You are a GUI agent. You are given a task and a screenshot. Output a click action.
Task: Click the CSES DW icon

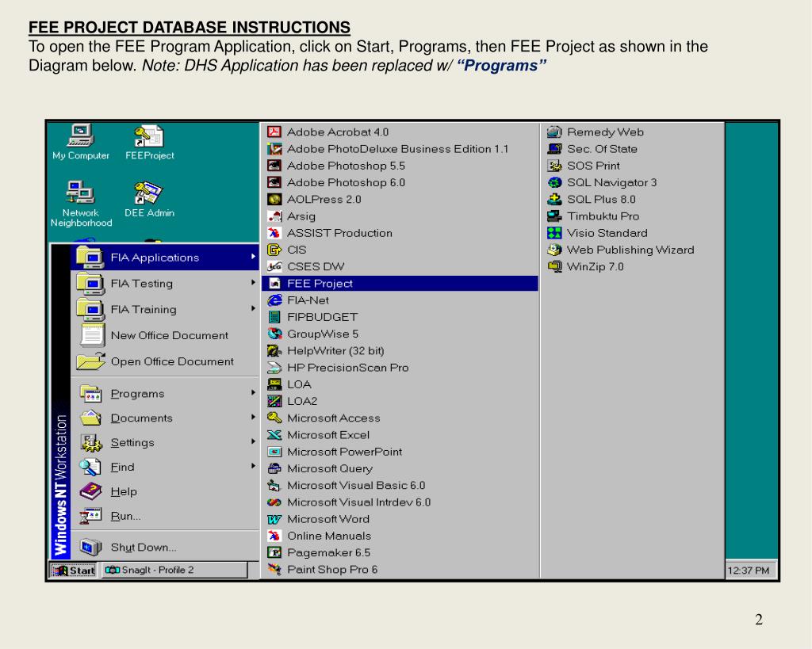[x=274, y=266]
